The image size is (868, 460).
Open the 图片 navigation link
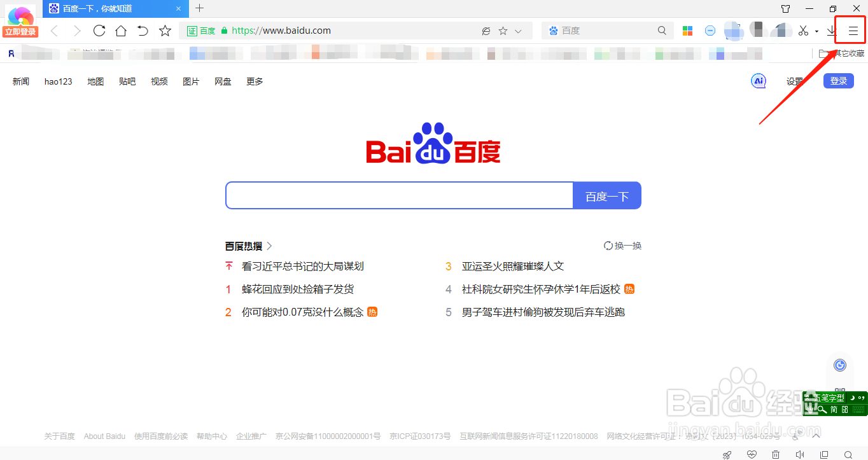click(191, 81)
